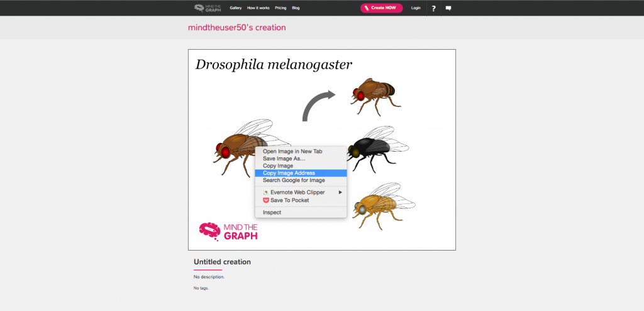
Task: Visit the Blog link
Action: coord(296,8)
